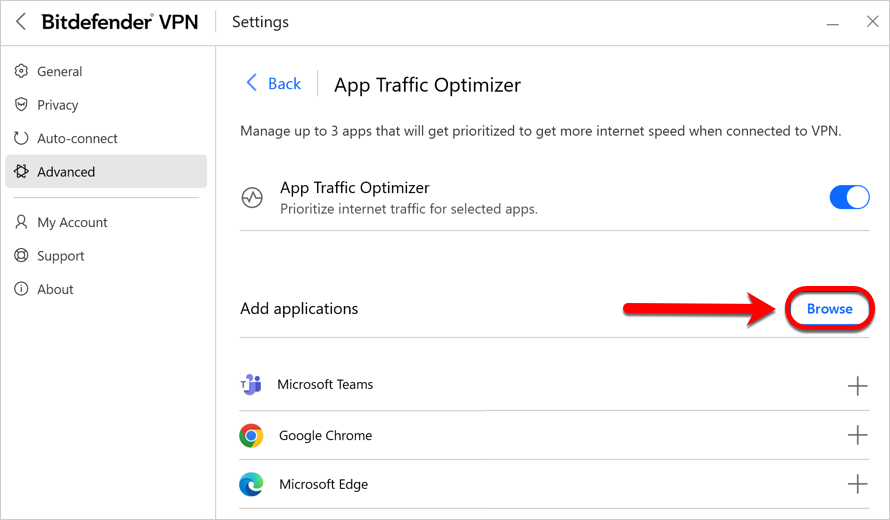The image size is (890, 520).
Task: Click the Auto-connect circular arrow icon
Action: tap(21, 138)
